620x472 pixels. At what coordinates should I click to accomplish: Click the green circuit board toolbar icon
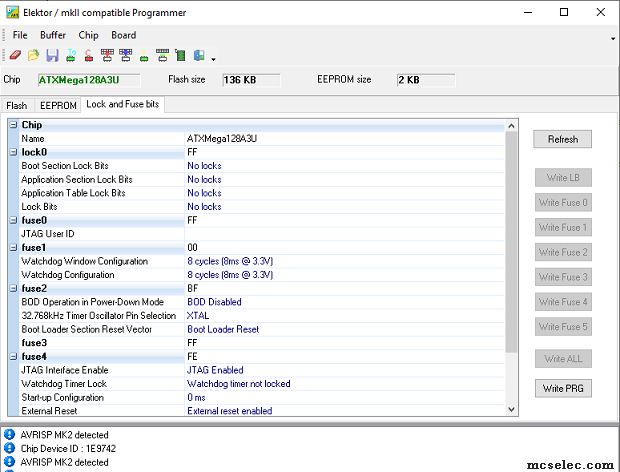(181, 55)
